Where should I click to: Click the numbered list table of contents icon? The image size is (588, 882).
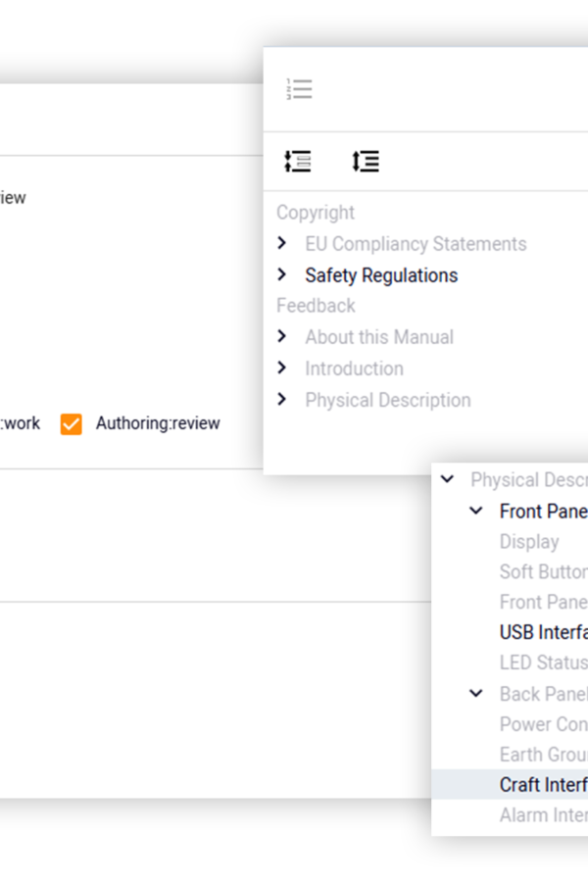click(299, 89)
